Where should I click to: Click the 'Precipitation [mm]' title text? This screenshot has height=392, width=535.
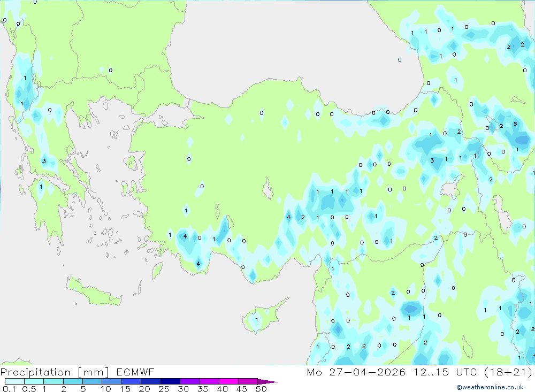[55, 372]
